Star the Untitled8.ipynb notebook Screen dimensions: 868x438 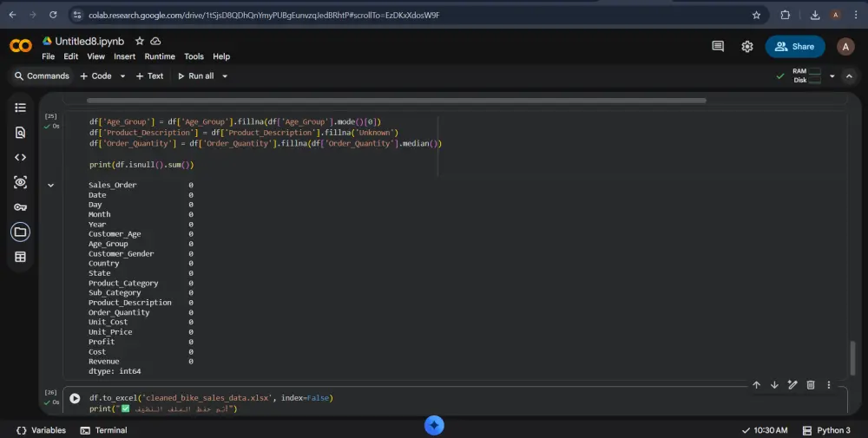pyautogui.click(x=140, y=41)
